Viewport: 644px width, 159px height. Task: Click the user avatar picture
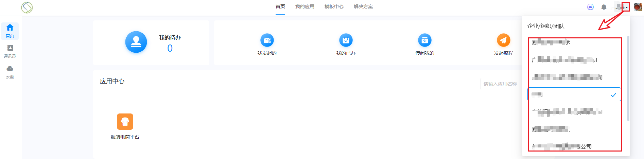pyautogui.click(x=638, y=7)
